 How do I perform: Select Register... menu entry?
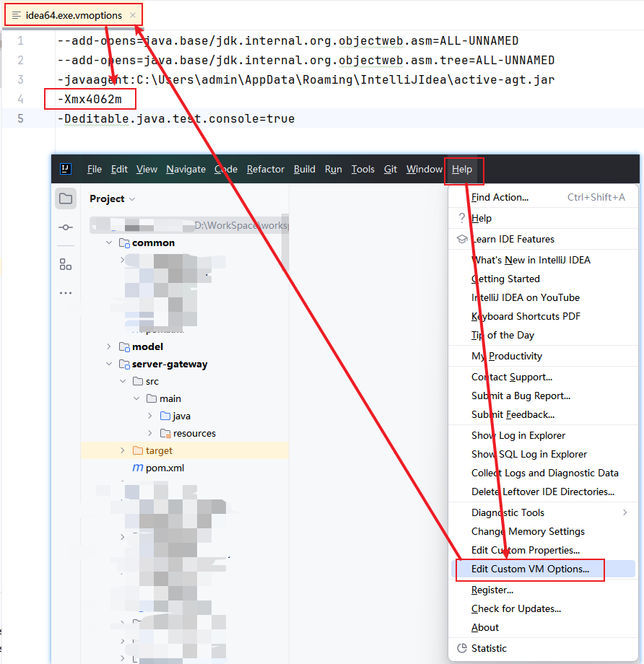(544, 590)
